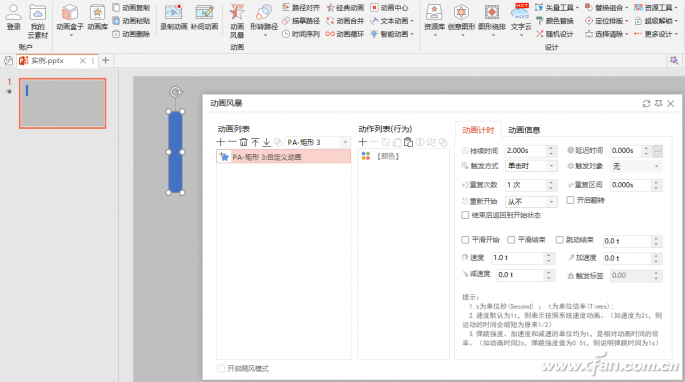Click the ellipsis button beside 延迟时间
685x382 pixels.
(x=657, y=151)
